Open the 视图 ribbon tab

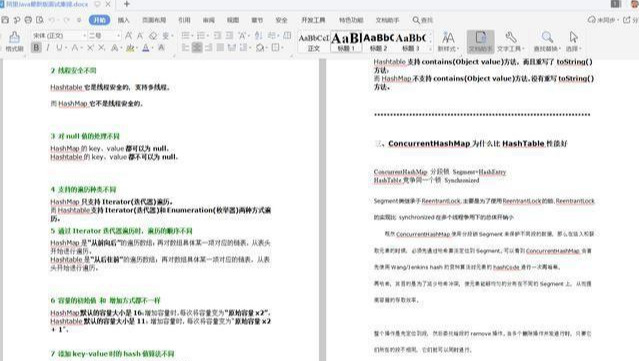pos(233,20)
